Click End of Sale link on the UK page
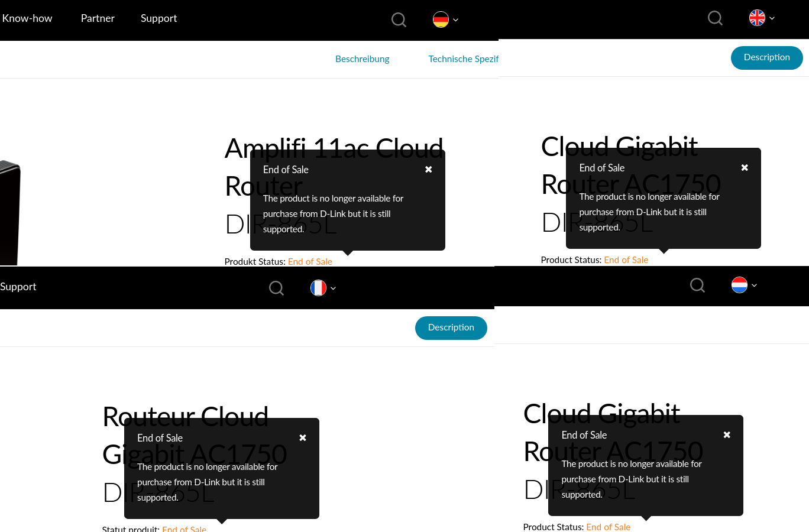Viewport: 809px width, 532px height. coord(626,260)
